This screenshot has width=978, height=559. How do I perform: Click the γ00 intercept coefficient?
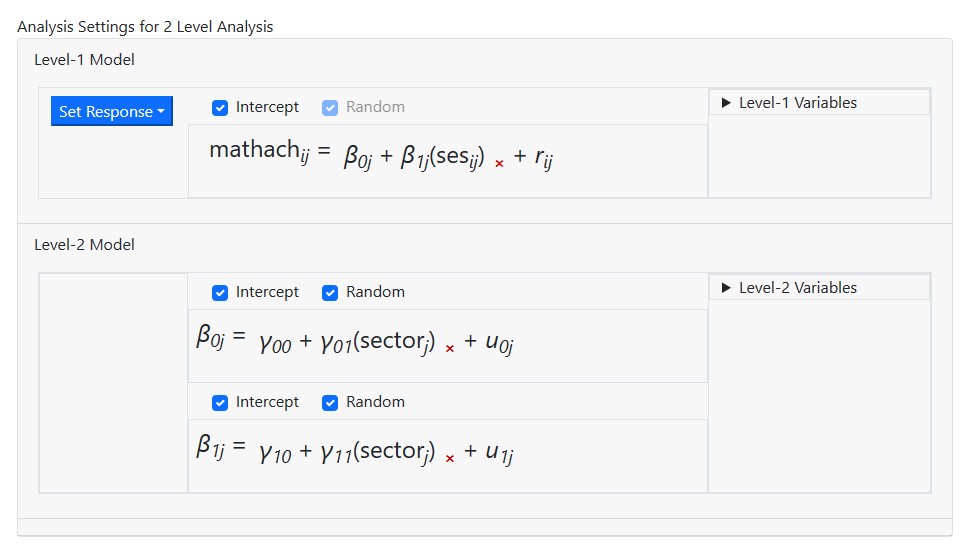(x=274, y=343)
